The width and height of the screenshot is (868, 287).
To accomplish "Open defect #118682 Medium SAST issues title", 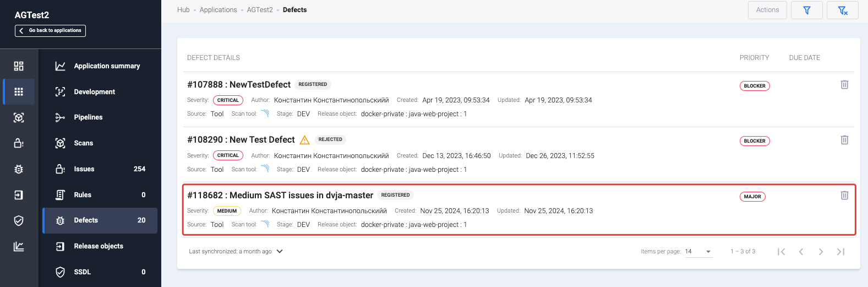I will (x=280, y=196).
